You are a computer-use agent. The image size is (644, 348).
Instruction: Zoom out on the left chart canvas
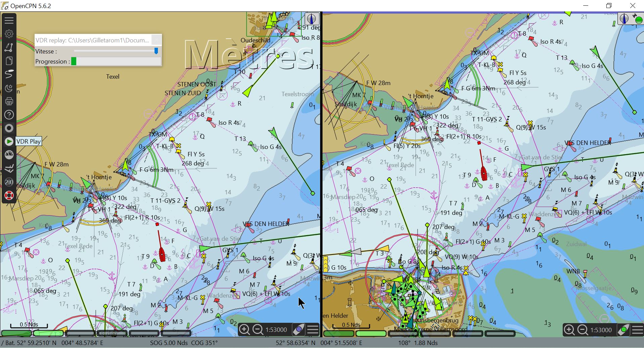258,330
